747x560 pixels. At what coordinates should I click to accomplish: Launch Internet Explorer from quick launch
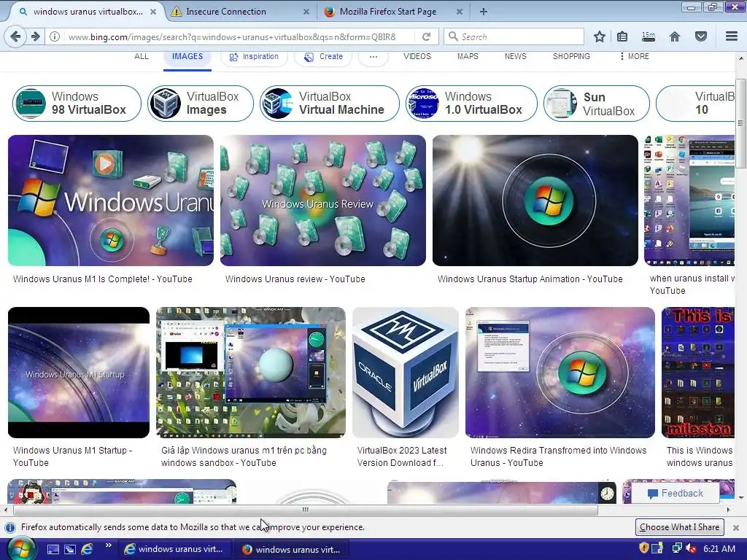[x=88, y=549]
